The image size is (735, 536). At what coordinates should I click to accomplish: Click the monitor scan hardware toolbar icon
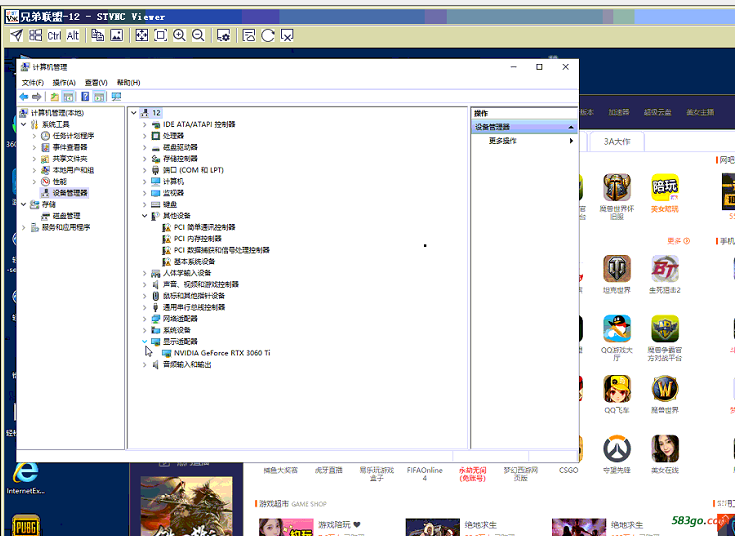[x=116, y=97]
